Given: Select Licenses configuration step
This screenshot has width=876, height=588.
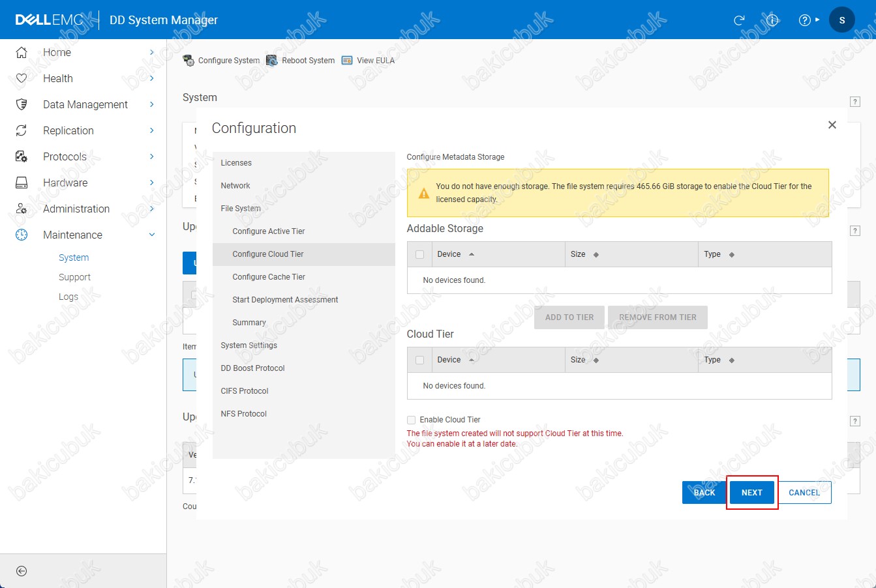Looking at the screenshot, I should tap(304, 163).
